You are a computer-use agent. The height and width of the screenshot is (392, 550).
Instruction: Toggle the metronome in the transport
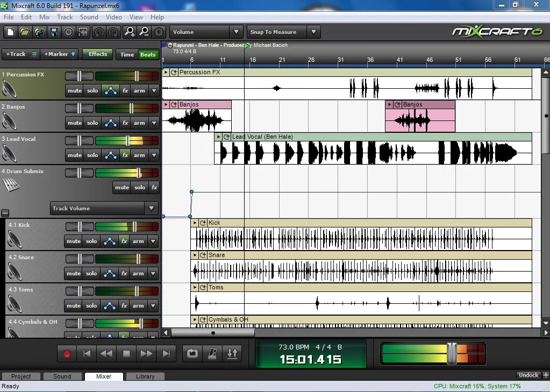coord(212,353)
